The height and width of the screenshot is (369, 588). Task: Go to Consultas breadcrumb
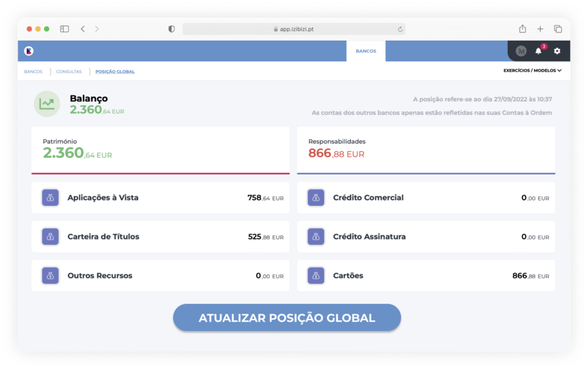69,72
